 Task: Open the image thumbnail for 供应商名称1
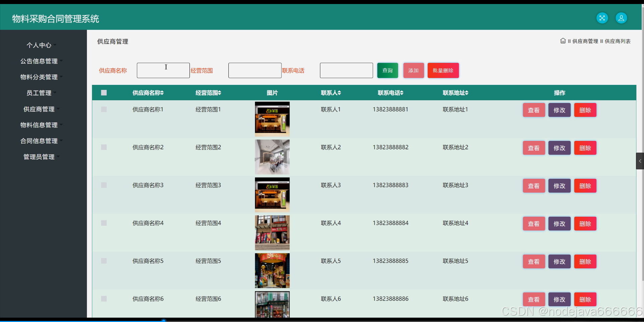tap(272, 119)
